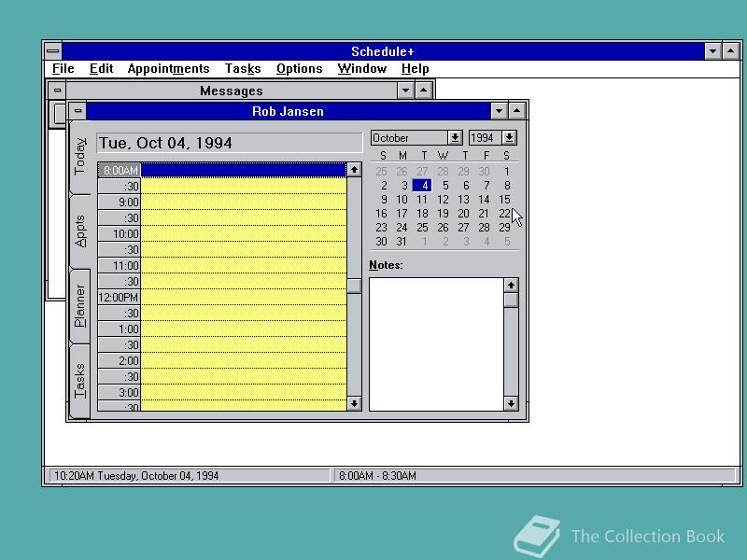747x560 pixels.
Task: Click the appointment list scroll-down arrow
Action: tap(353, 403)
